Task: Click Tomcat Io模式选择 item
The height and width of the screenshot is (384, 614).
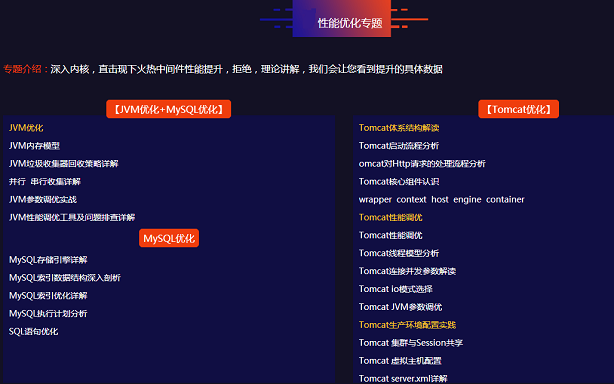Action: coord(395,289)
